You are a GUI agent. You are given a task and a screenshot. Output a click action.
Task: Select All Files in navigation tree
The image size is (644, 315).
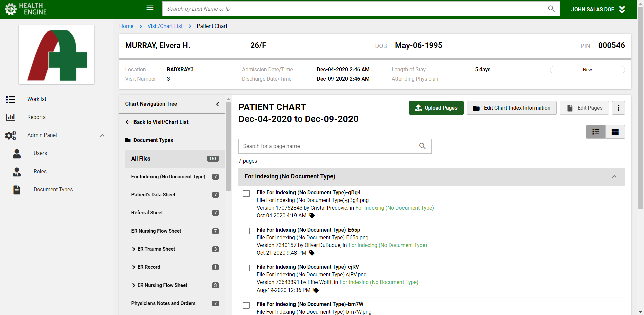point(175,159)
